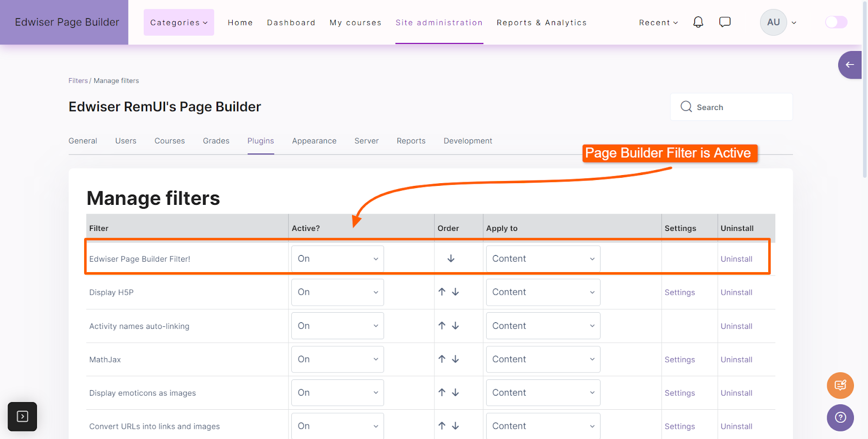
Task: Click the page vertical scrollbar
Action: (x=865, y=89)
